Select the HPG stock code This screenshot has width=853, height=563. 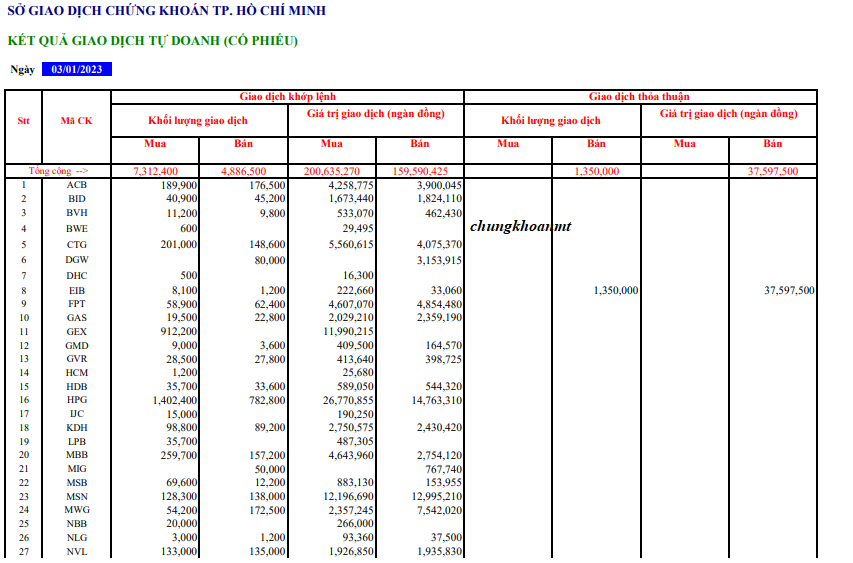pos(77,400)
